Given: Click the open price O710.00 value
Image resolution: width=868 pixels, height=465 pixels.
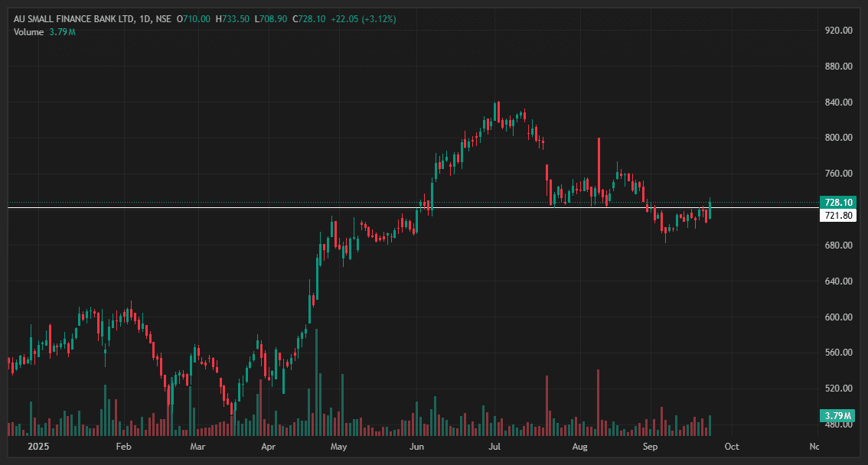Looking at the screenshot, I should (x=193, y=19).
